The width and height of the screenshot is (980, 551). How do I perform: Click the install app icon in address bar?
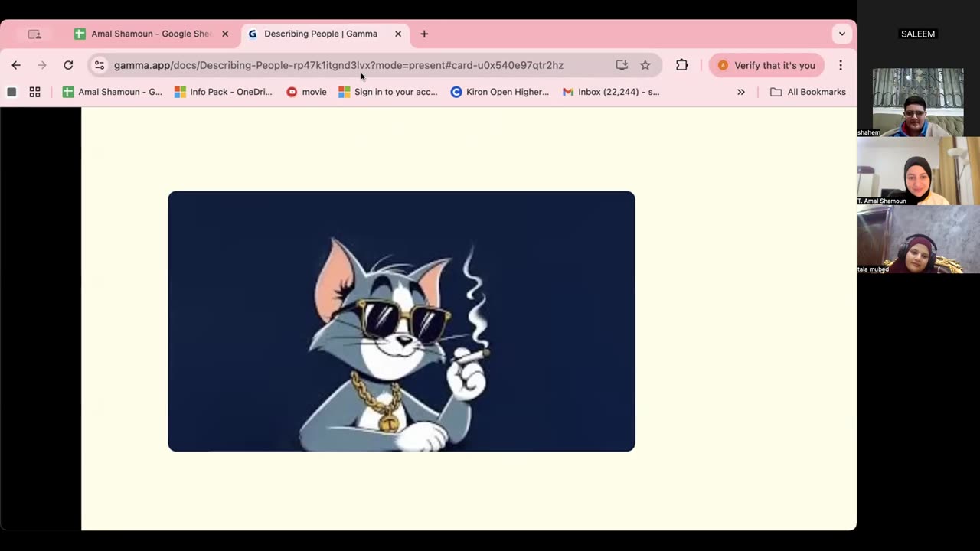coord(622,65)
